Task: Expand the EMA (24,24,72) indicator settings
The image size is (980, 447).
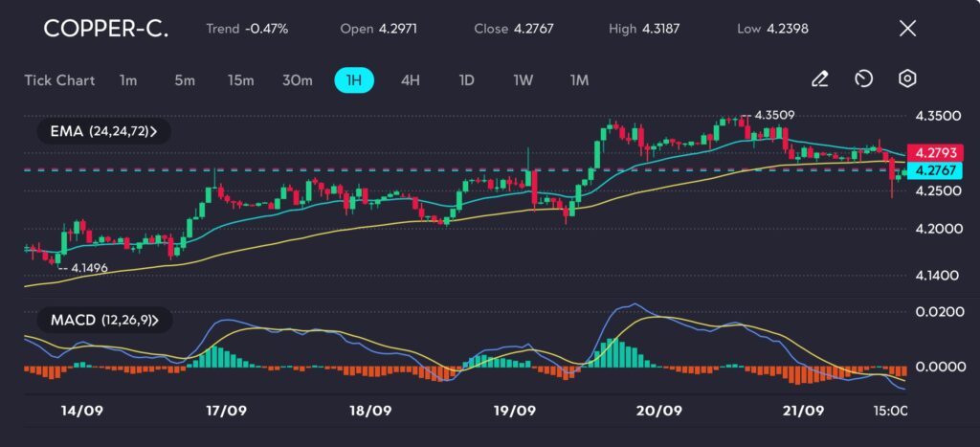Action: [103, 131]
